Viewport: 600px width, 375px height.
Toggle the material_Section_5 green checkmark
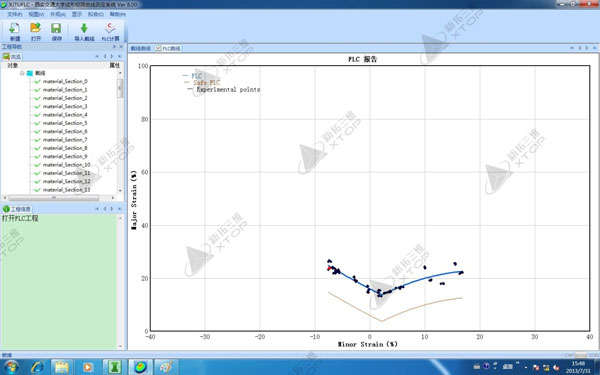(x=38, y=123)
